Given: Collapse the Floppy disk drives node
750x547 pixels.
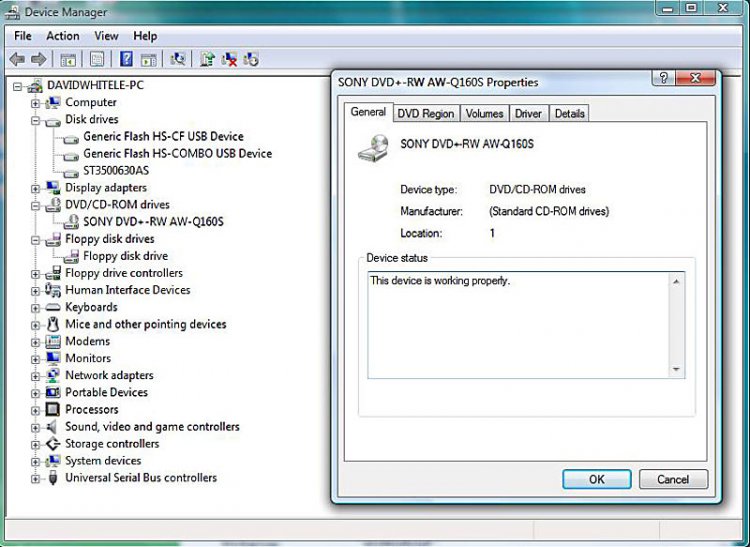Looking at the screenshot, I should click(35, 240).
